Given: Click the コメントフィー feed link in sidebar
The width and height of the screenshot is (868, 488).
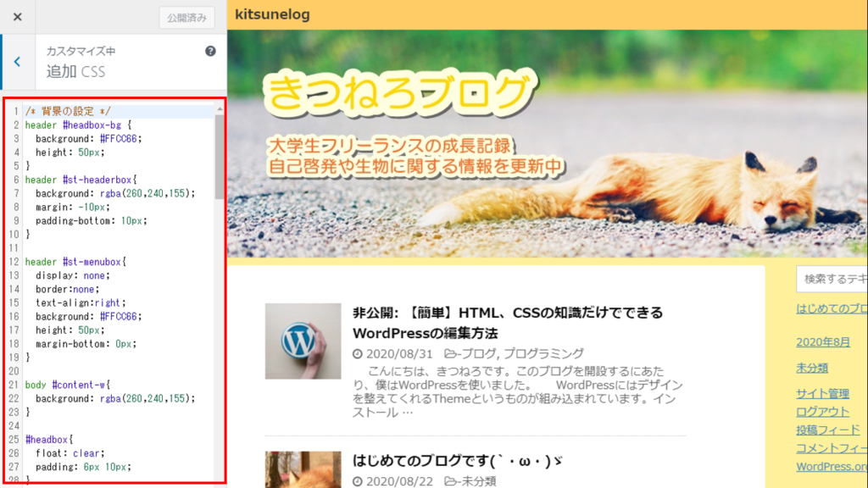Looking at the screenshot, I should (x=832, y=448).
